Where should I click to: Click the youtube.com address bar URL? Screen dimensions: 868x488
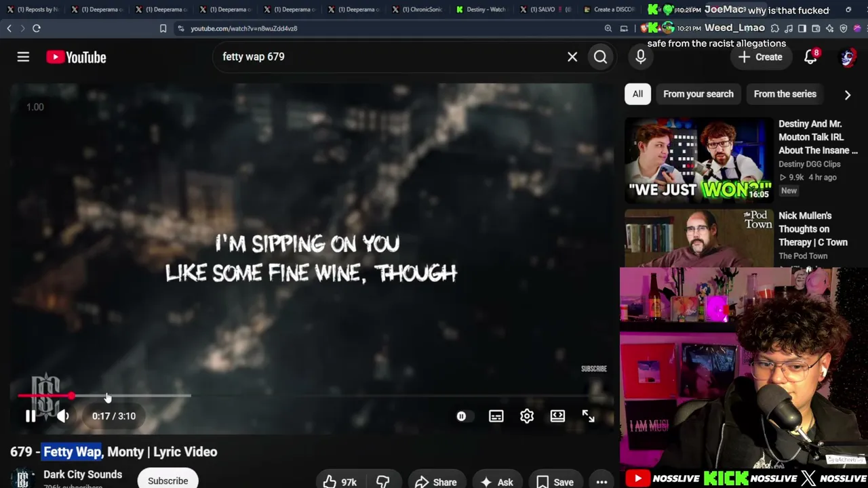[x=244, y=28]
